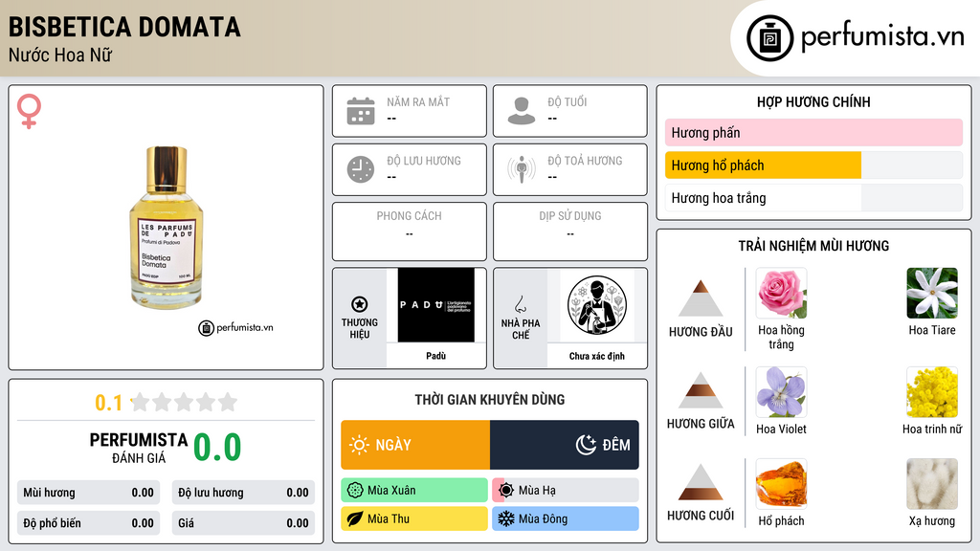This screenshot has height=551, width=980.
Task: Click the Xạ hương musk image
Action: 932,483
